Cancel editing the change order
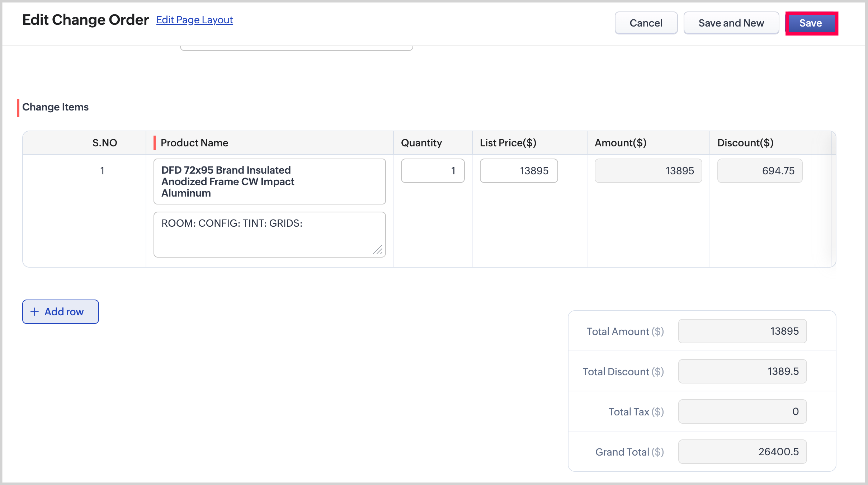 (646, 23)
